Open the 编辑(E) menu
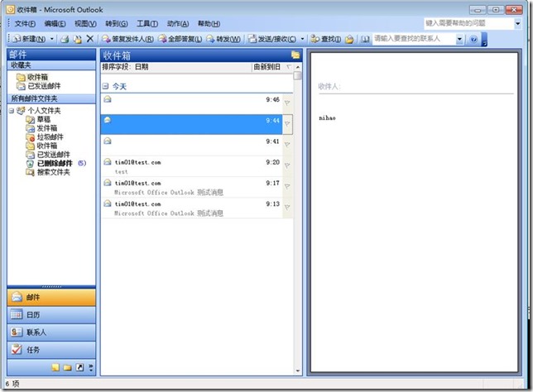533x392 pixels. (x=55, y=23)
